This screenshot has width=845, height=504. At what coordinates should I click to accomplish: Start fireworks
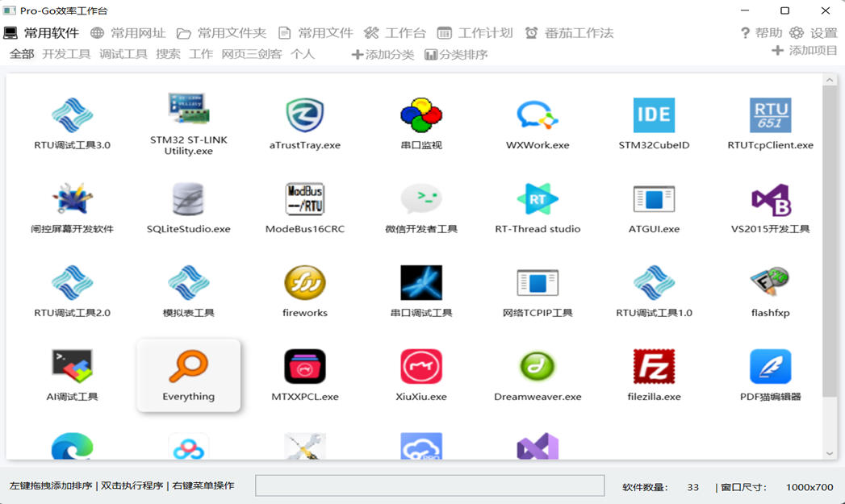pyautogui.click(x=303, y=290)
